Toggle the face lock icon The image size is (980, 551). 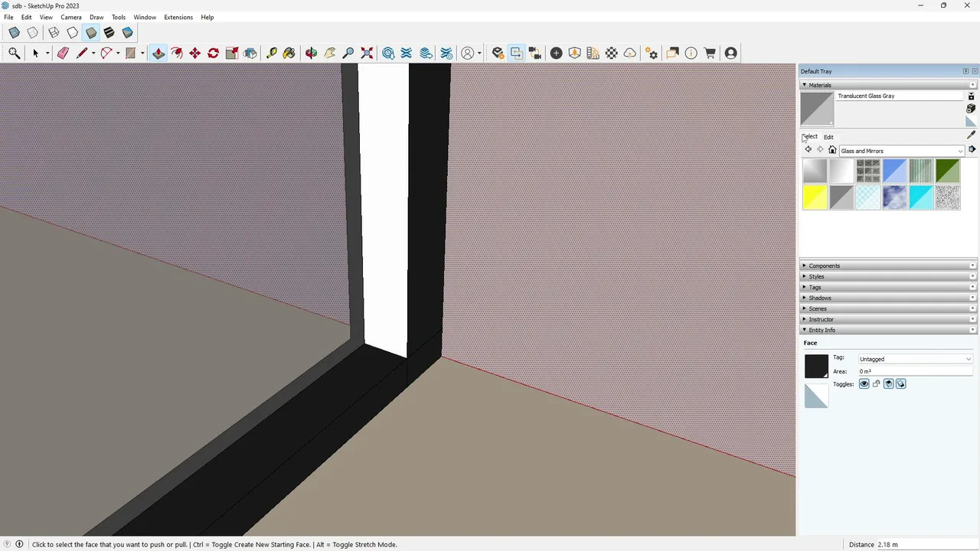tap(876, 384)
